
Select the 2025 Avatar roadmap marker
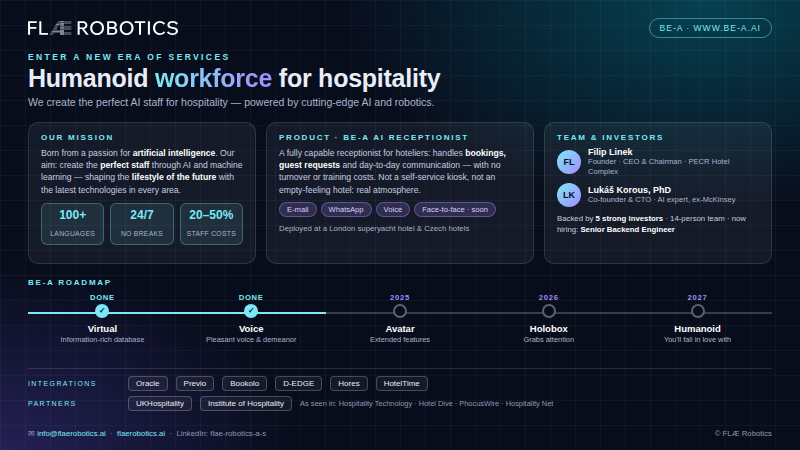pos(399,311)
